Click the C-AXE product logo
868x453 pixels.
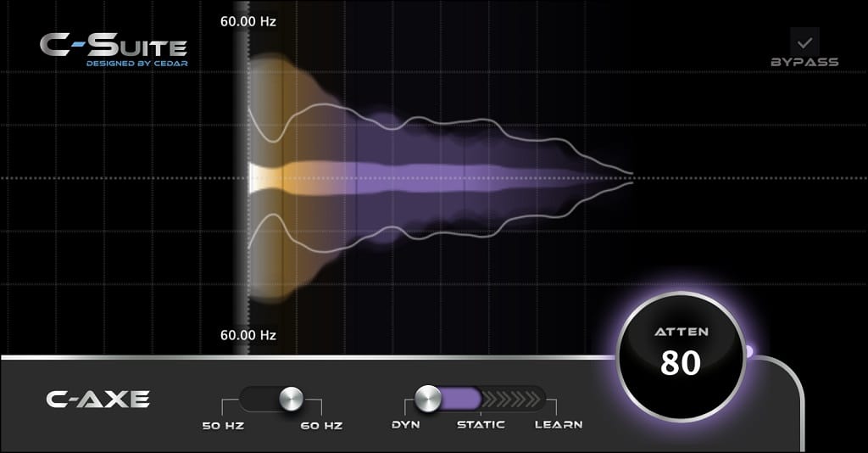click(x=98, y=400)
